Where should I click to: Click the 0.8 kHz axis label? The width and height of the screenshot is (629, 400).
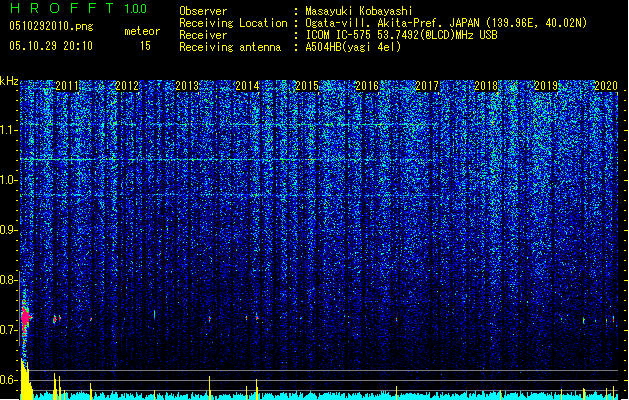tap(9, 280)
